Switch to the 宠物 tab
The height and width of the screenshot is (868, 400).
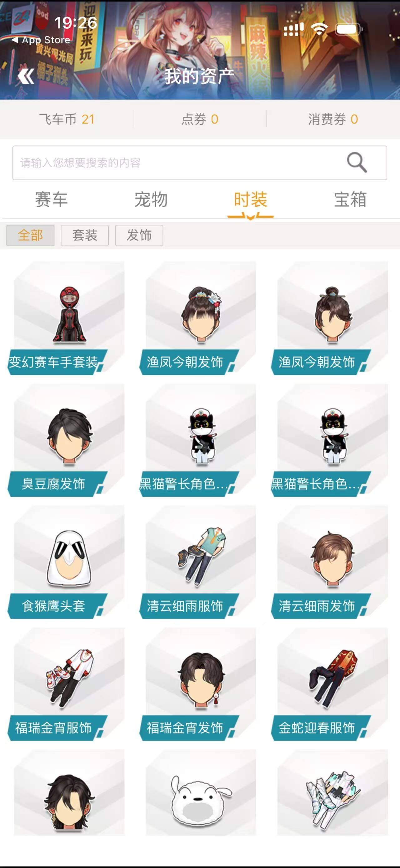tap(151, 199)
